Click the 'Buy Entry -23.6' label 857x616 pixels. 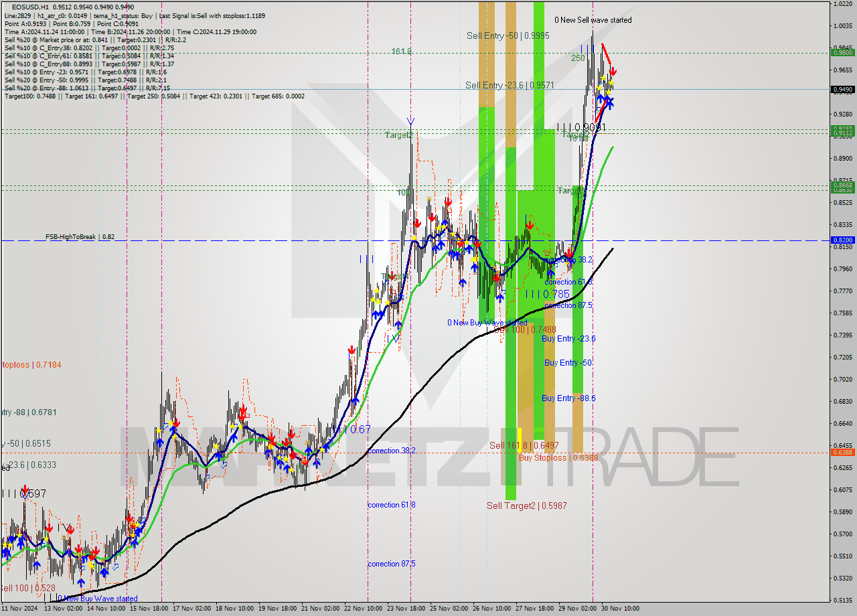(x=568, y=339)
